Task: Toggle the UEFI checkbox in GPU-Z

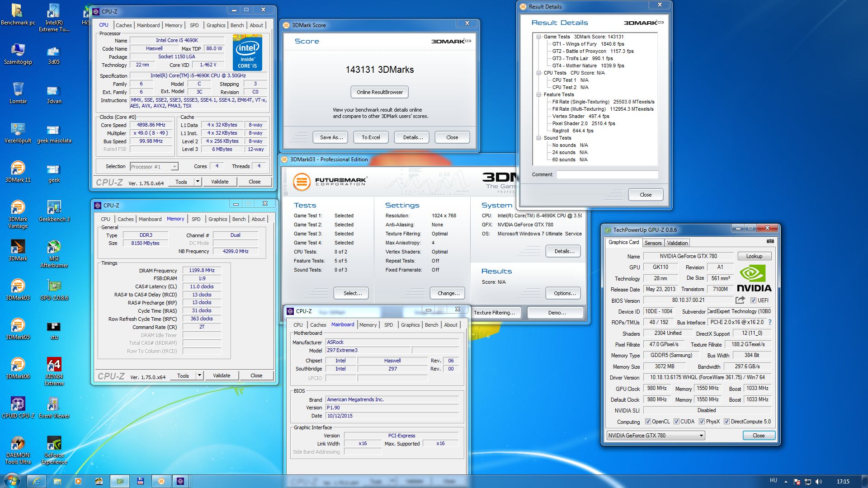Action: pos(753,300)
